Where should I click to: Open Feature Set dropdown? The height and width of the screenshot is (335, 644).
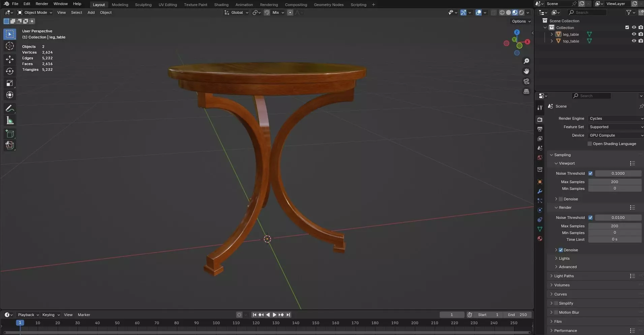coord(616,127)
